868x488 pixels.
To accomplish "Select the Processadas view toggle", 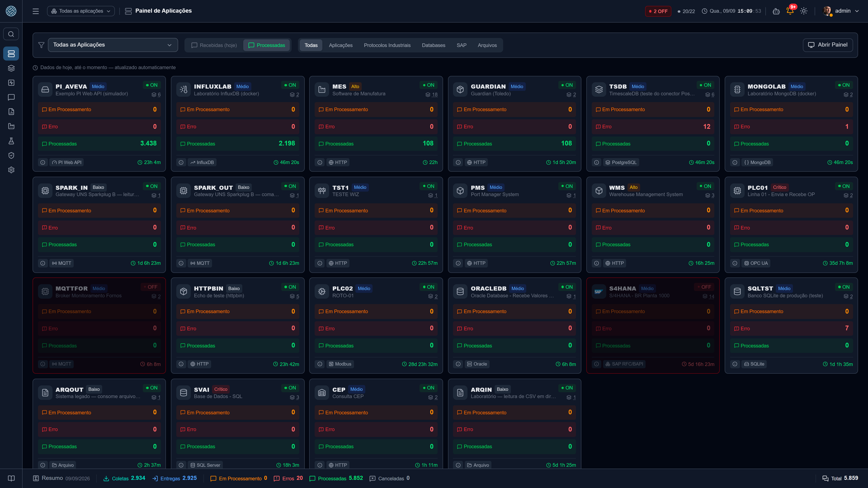I will (267, 45).
